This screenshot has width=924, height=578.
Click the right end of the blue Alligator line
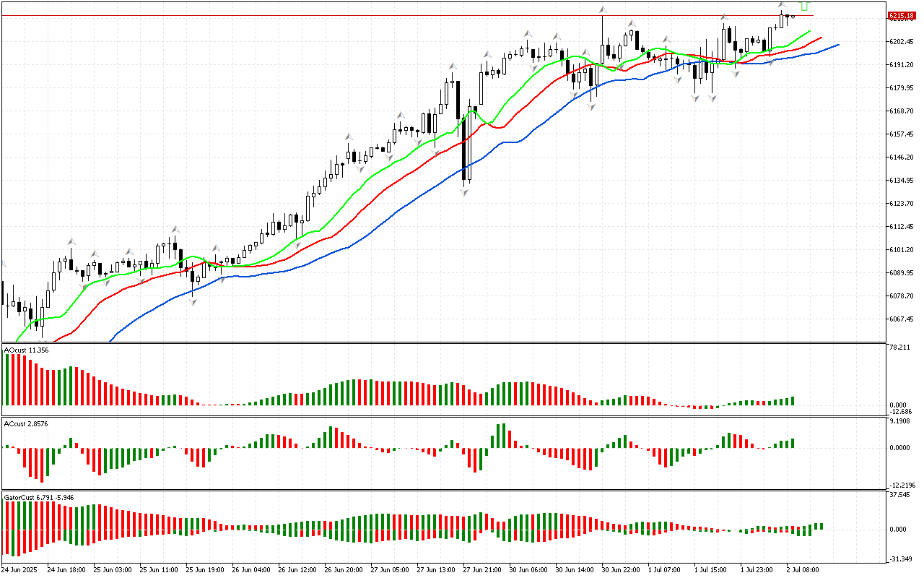pyautogui.click(x=838, y=45)
